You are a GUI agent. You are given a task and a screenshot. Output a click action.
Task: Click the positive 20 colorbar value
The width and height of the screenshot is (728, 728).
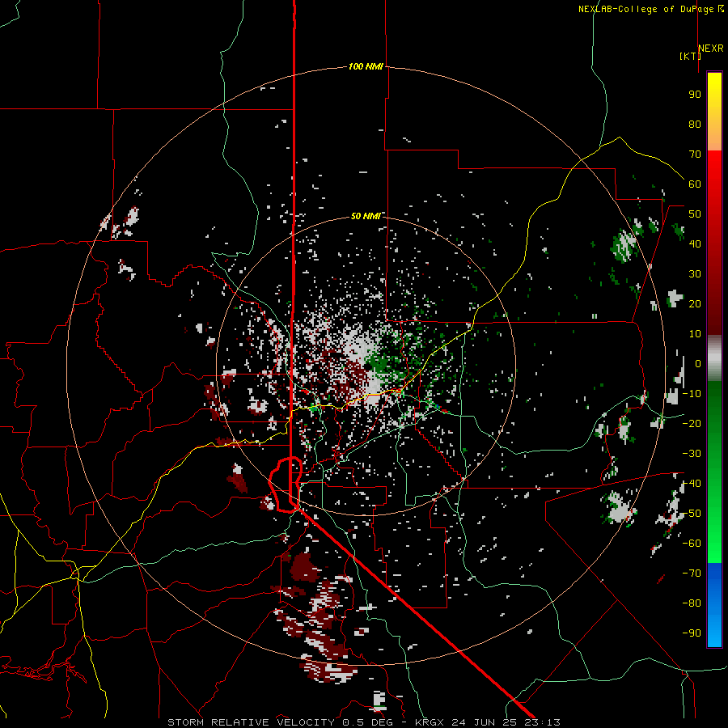pos(695,304)
